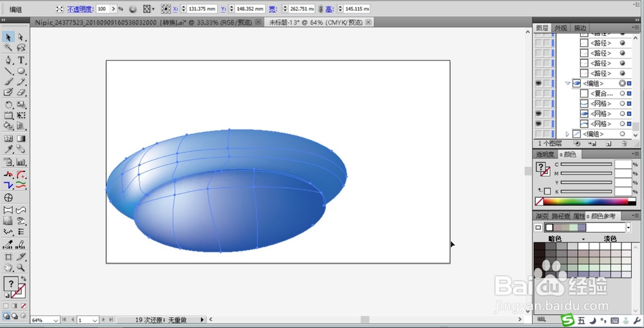Open the opacity value dropdown arrow

[x=113, y=8]
